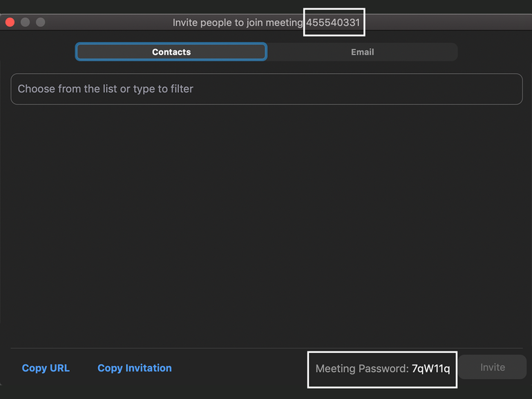Image resolution: width=532 pixels, height=399 pixels.
Task: Click the meeting password value 7qW11q
Action: (x=430, y=369)
